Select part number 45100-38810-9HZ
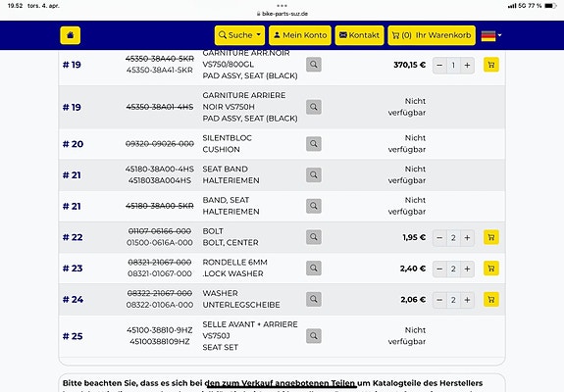 (160, 330)
